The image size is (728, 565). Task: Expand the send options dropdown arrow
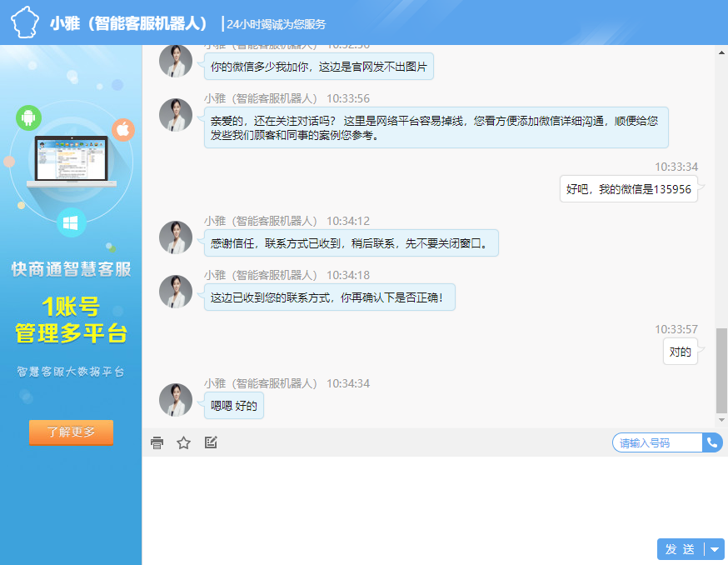tap(715, 549)
